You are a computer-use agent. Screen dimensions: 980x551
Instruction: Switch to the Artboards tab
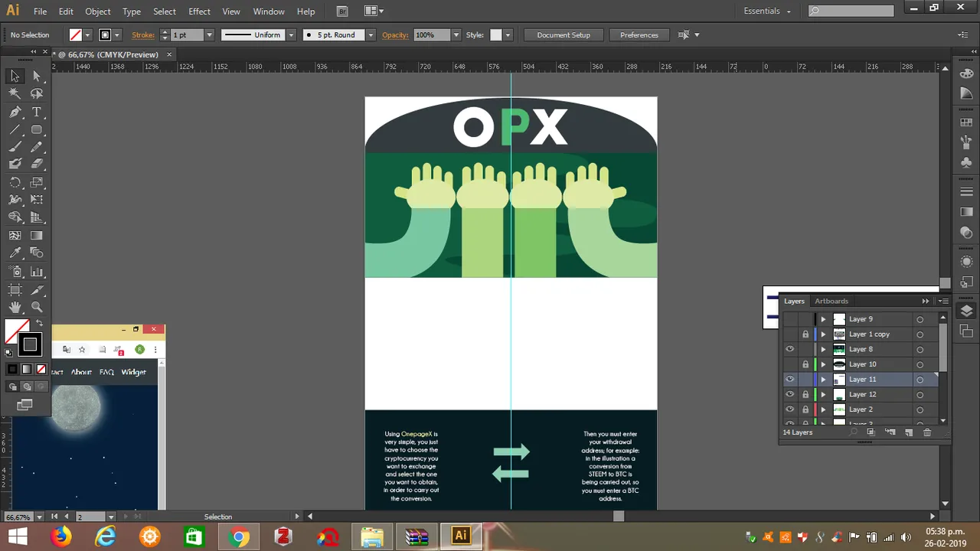831,301
